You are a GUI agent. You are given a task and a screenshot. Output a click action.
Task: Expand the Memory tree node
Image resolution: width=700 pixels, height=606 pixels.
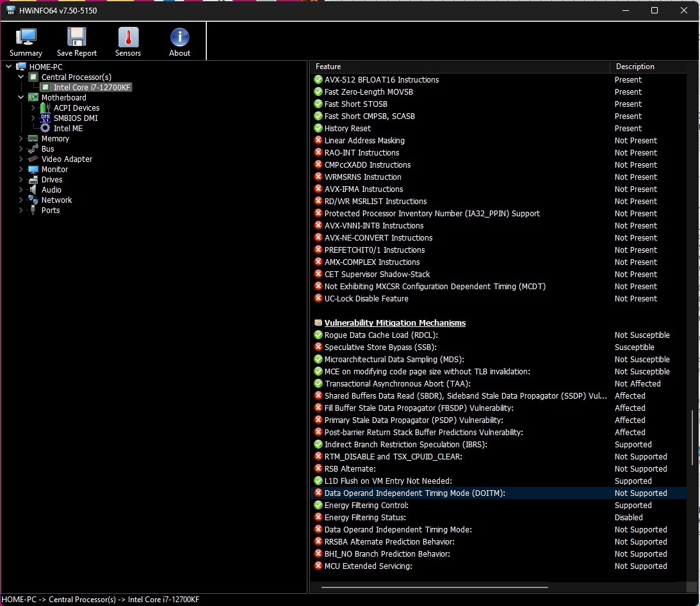(x=21, y=139)
